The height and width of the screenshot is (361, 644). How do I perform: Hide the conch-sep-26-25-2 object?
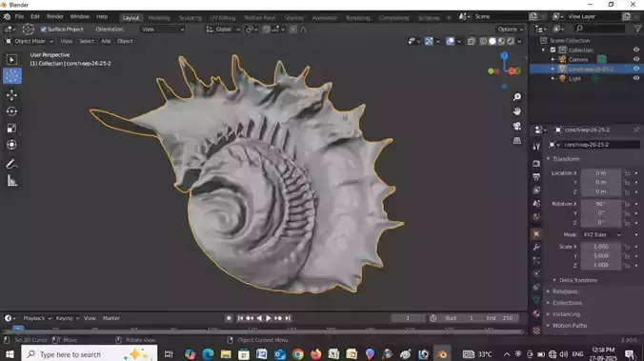click(636, 69)
